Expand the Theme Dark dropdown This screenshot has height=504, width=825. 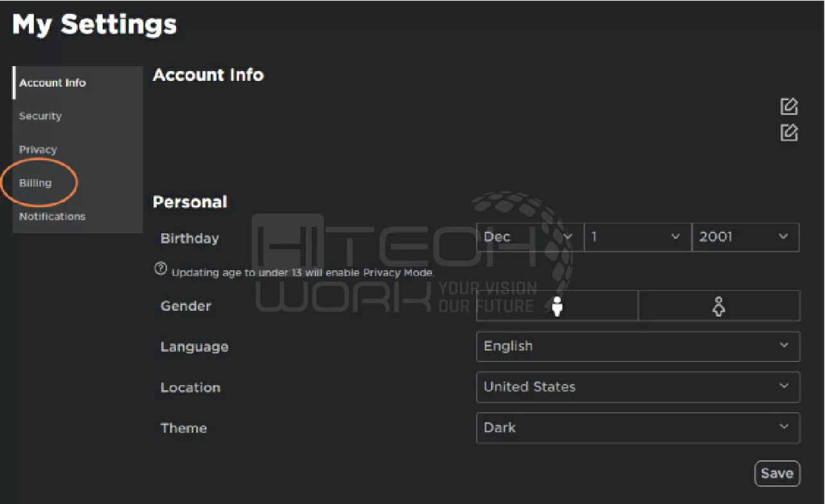tap(638, 428)
